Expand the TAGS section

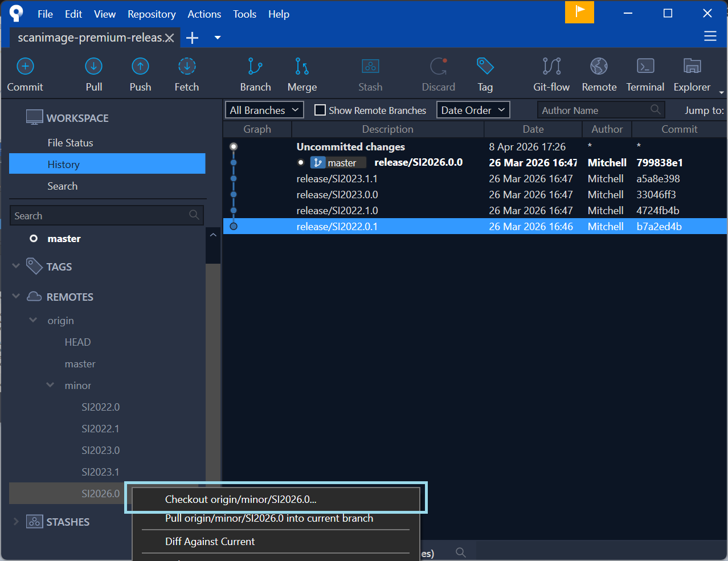[16, 266]
